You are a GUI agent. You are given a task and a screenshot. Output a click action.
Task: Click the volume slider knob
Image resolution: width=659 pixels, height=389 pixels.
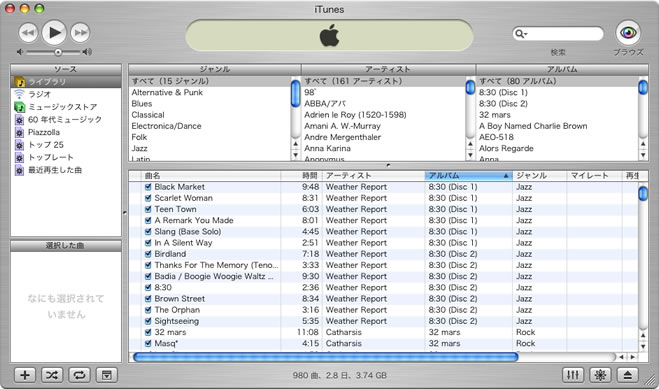point(58,52)
